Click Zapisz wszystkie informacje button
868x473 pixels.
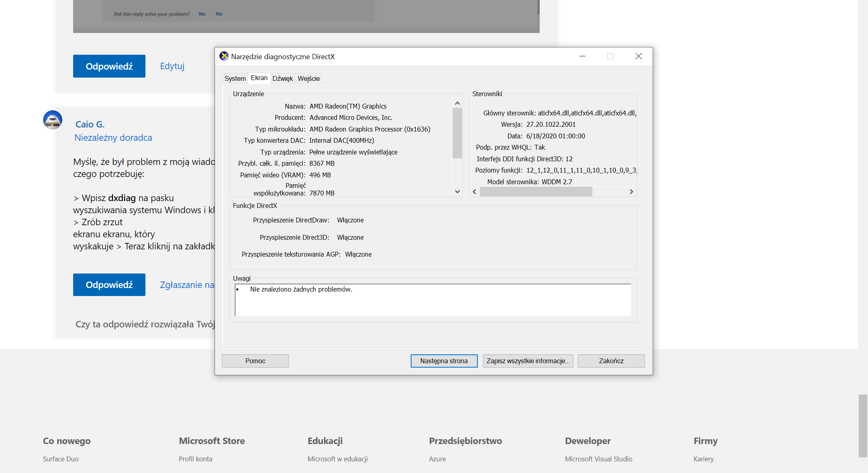tap(528, 361)
